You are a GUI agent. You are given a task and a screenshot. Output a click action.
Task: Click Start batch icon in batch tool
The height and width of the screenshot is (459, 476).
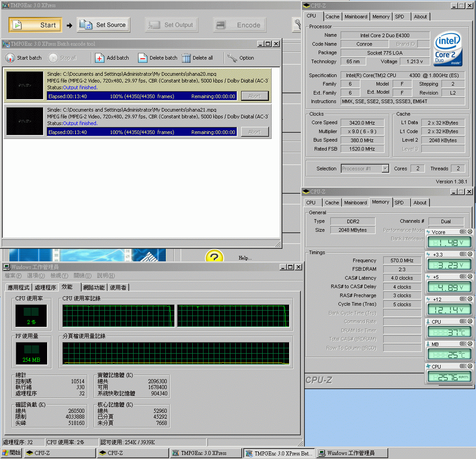(x=10, y=58)
